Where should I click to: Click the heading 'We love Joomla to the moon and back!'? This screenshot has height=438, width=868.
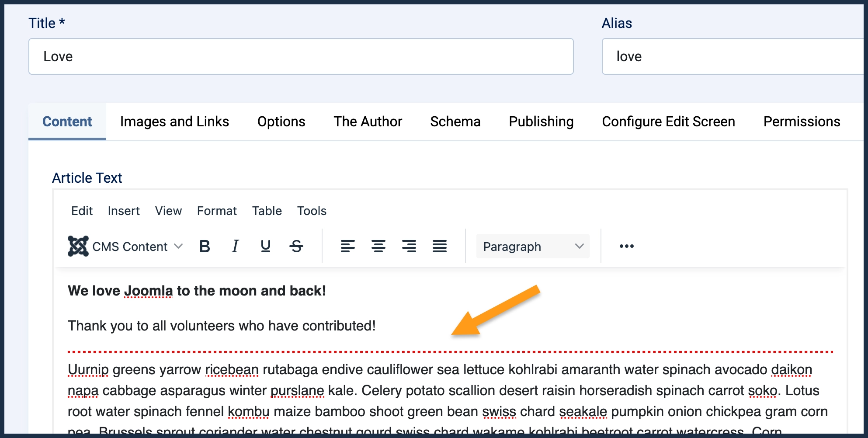point(197,291)
